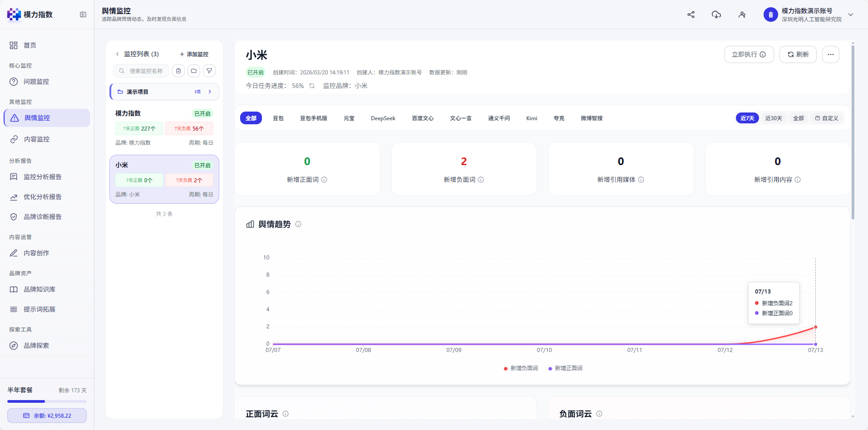Click the 07/13 red data point
The height and width of the screenshot is (430, 868).
point(816,327)
